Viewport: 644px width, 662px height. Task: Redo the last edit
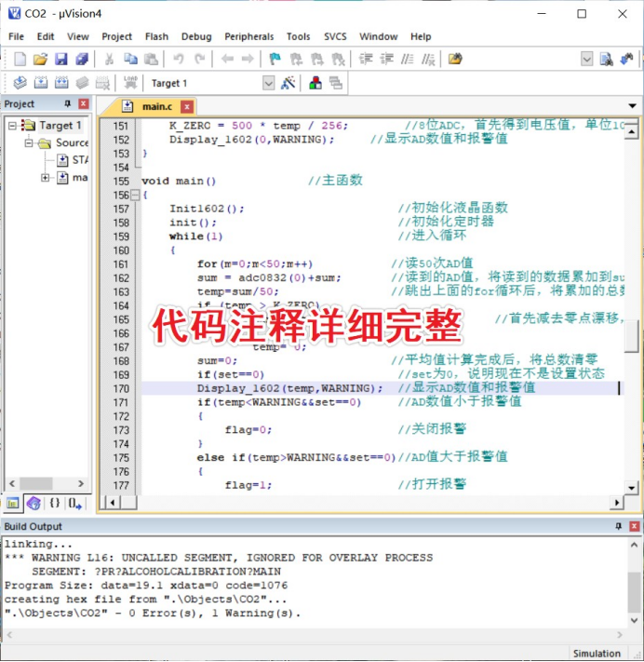pos(199,59)
